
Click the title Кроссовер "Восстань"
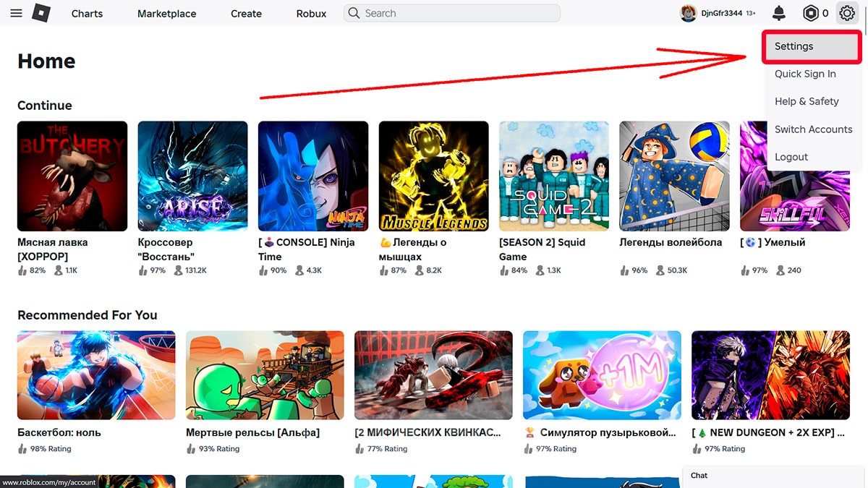click(x=166, y=249)
